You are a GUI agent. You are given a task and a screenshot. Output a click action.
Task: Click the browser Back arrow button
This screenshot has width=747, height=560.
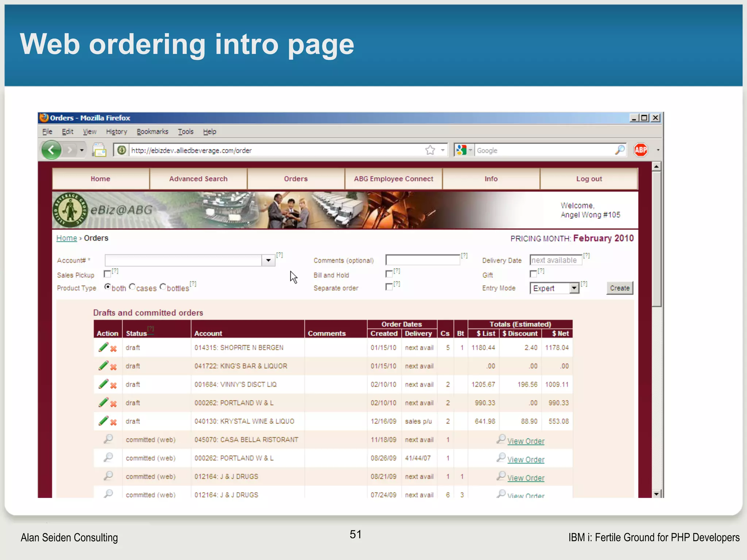pos(51,150)
